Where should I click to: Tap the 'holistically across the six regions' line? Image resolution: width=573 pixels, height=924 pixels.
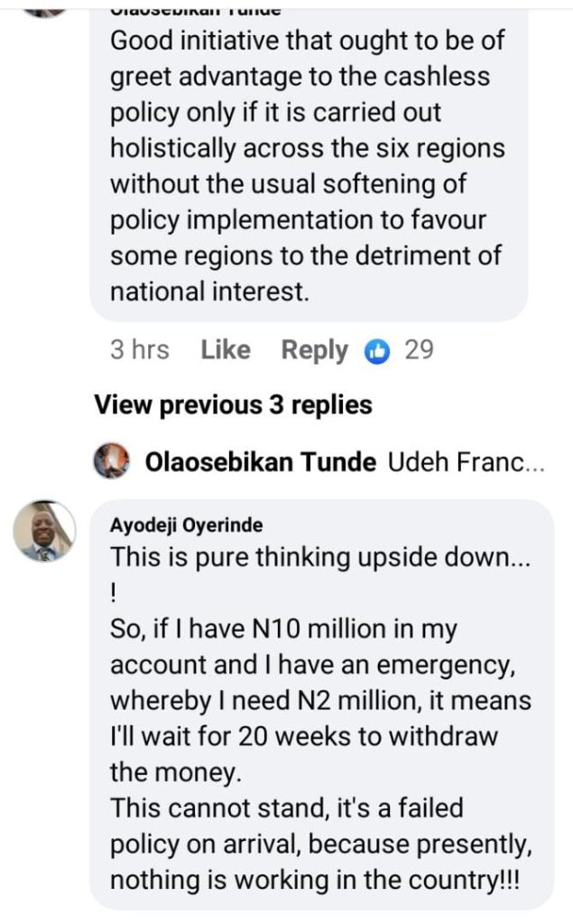[x=308, y=148]
